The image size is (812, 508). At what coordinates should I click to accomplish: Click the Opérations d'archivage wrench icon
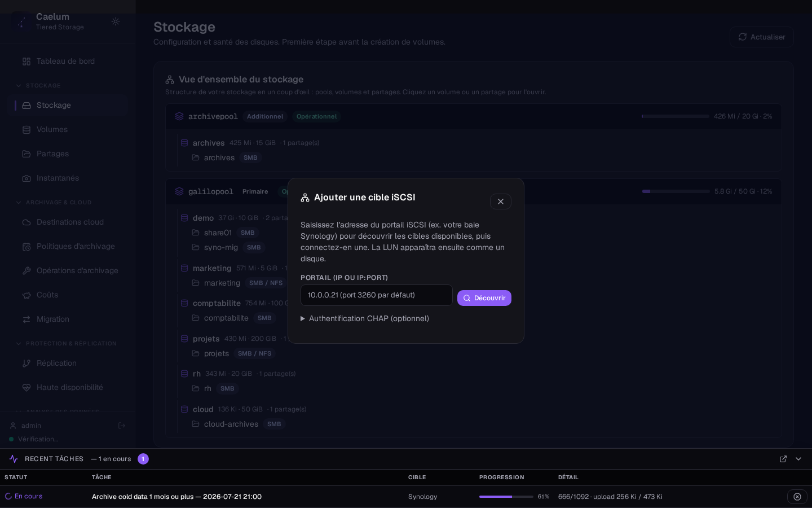point(27,270)
